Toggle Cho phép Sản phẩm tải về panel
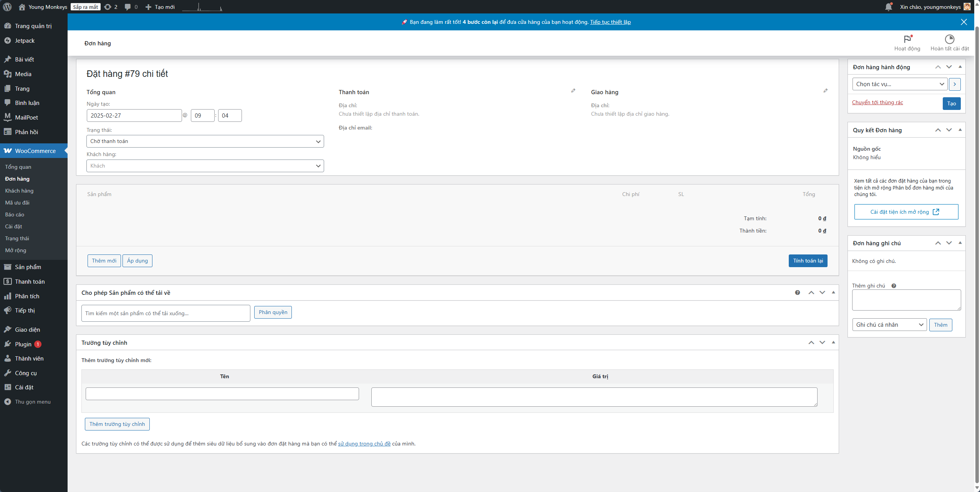The image size is (980, 492). pyautogui.click(x=833, y=293)
